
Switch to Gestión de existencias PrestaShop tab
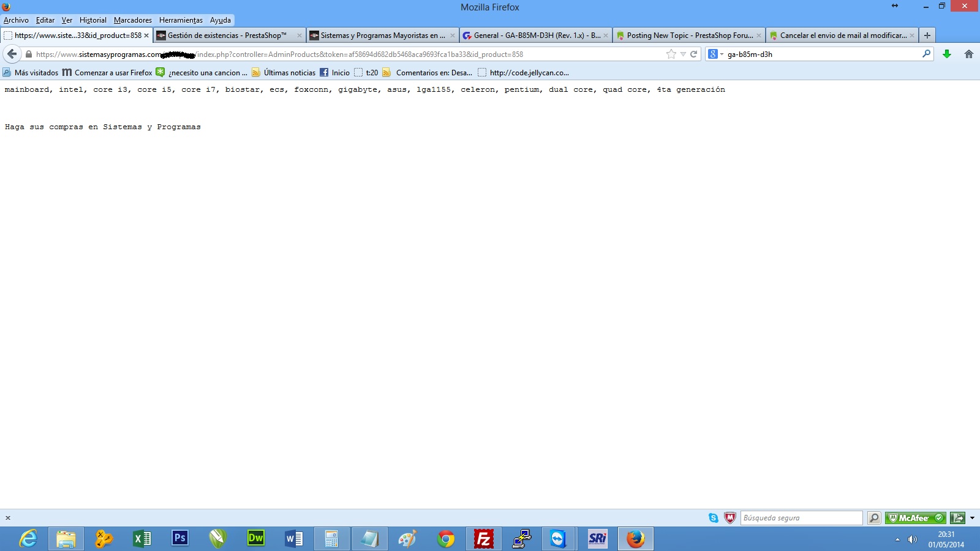click(x=227, y=36)
